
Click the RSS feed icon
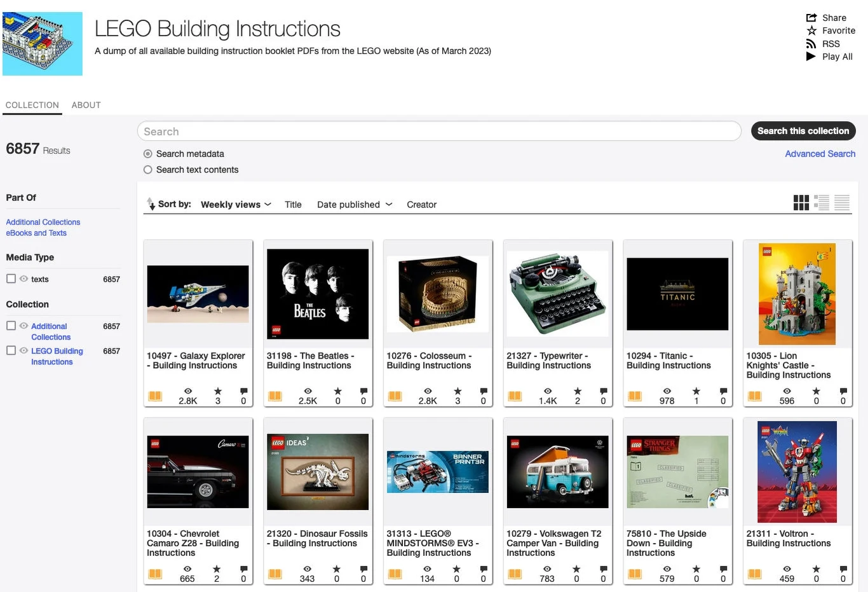coord(811,44)
